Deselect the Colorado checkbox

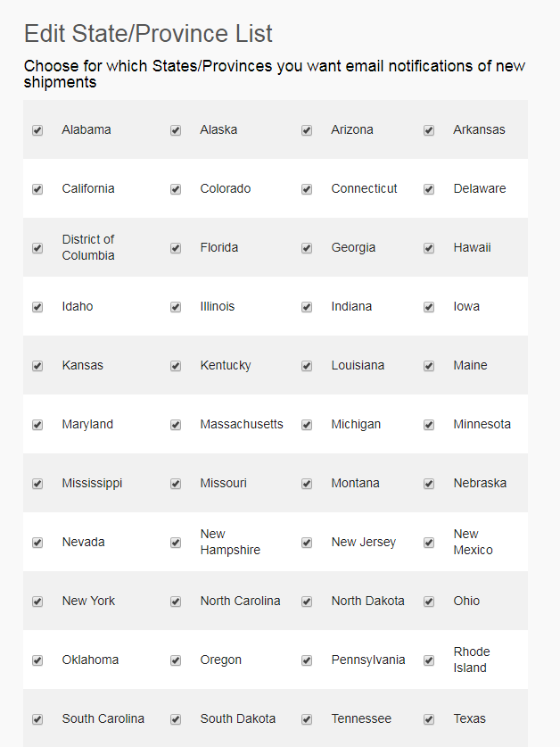(x=176, y=189)
